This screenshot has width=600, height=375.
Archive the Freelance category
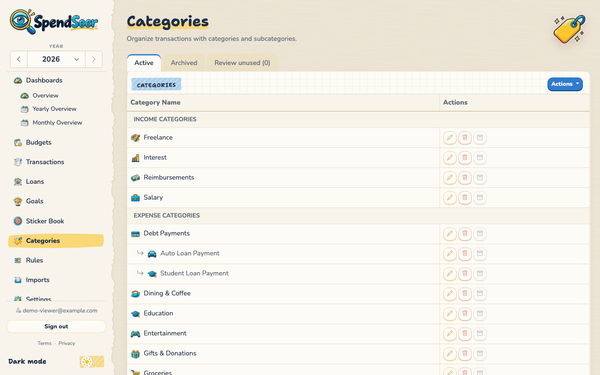480,138
